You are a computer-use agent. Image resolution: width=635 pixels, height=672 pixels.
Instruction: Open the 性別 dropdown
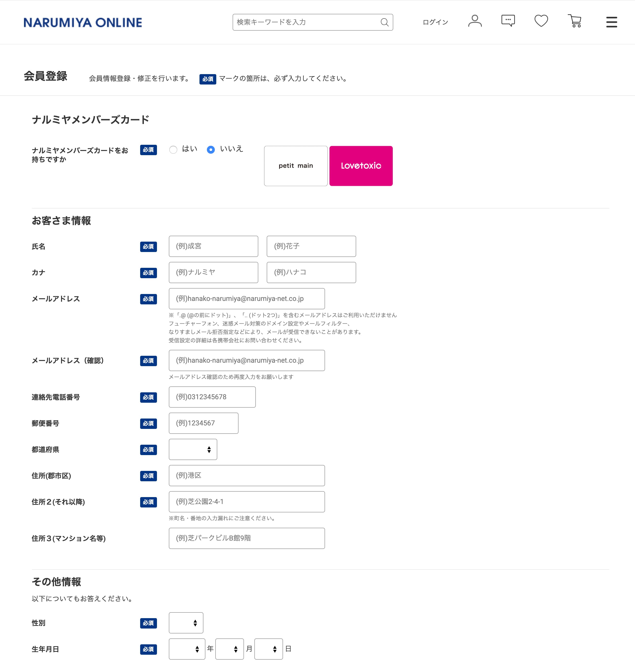(186, 623)
